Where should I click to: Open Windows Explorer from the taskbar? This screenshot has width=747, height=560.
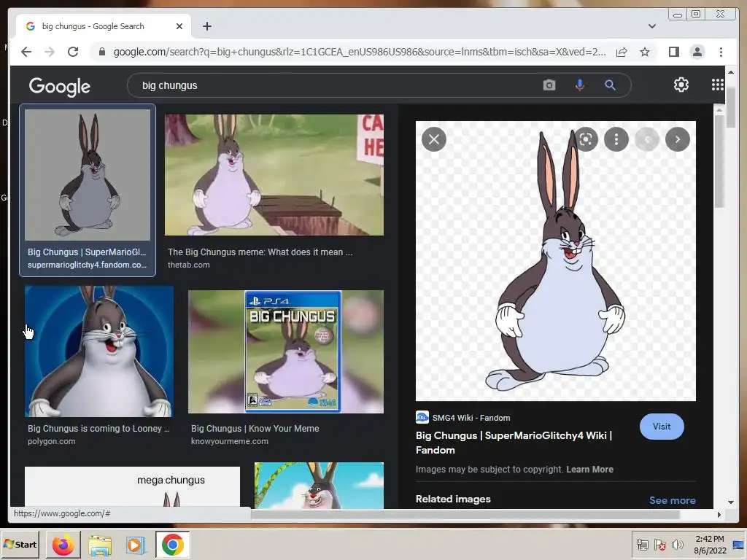click(100, 545)
